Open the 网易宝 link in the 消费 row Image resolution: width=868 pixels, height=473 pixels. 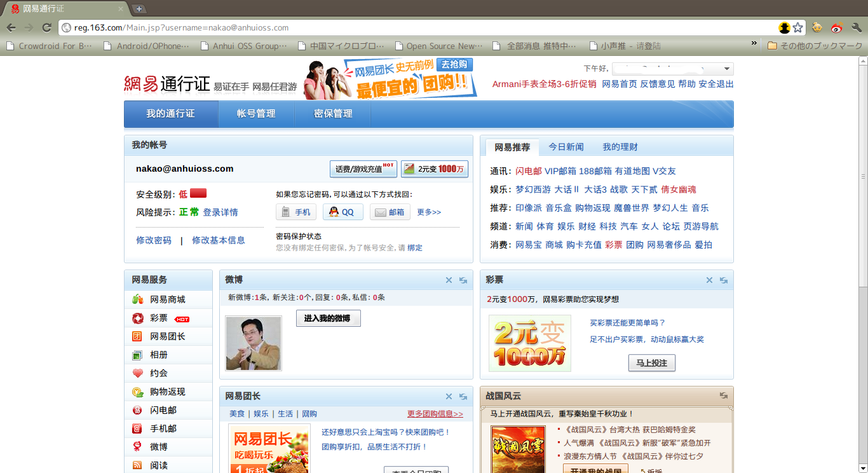tap(529, 245)
